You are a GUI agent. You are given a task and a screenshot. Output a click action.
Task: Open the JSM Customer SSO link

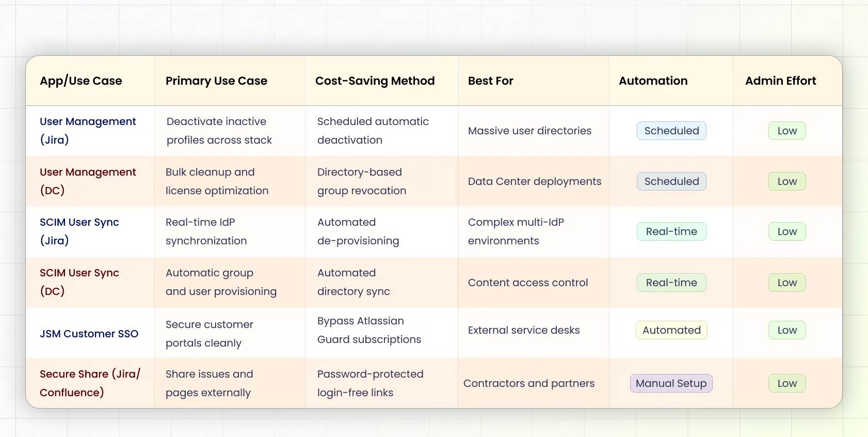coord(89,334)
